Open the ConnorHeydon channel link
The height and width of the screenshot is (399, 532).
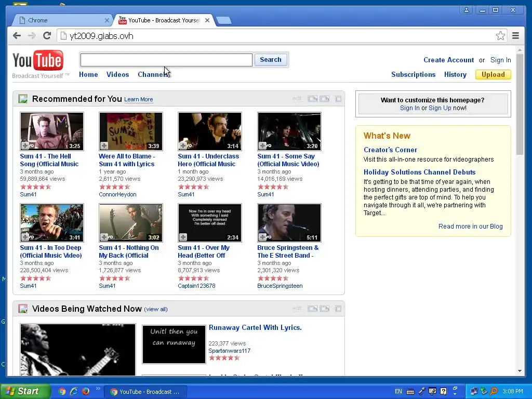117,194
